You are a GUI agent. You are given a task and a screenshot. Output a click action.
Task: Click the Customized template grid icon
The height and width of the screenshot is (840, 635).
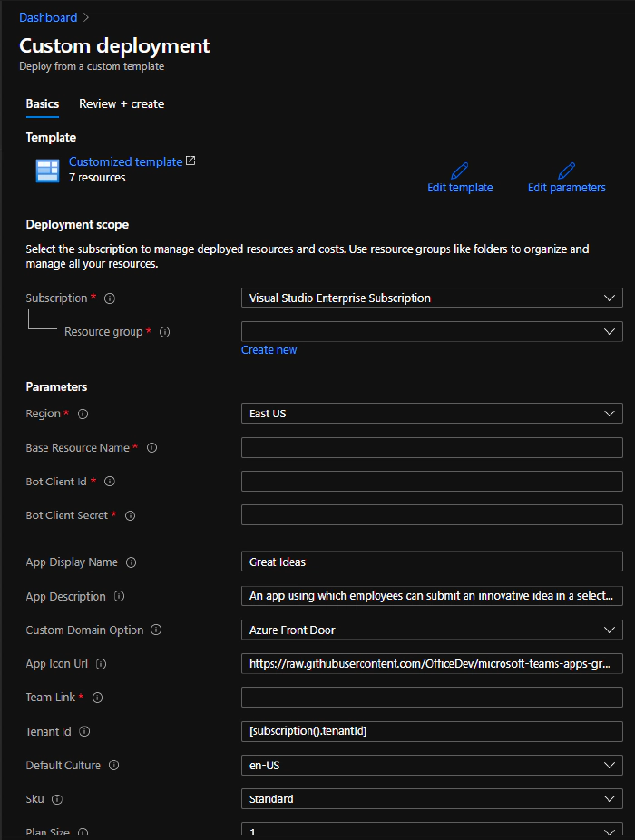point(48,171)
